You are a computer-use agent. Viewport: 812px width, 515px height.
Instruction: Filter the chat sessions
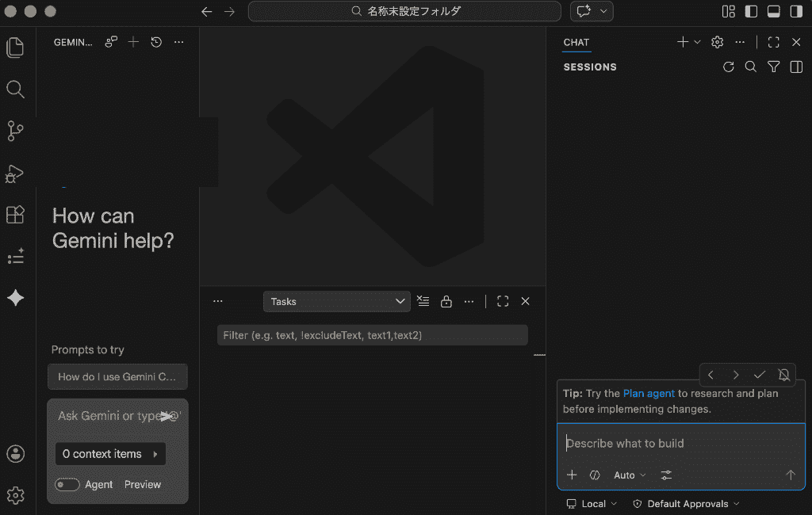774,67
